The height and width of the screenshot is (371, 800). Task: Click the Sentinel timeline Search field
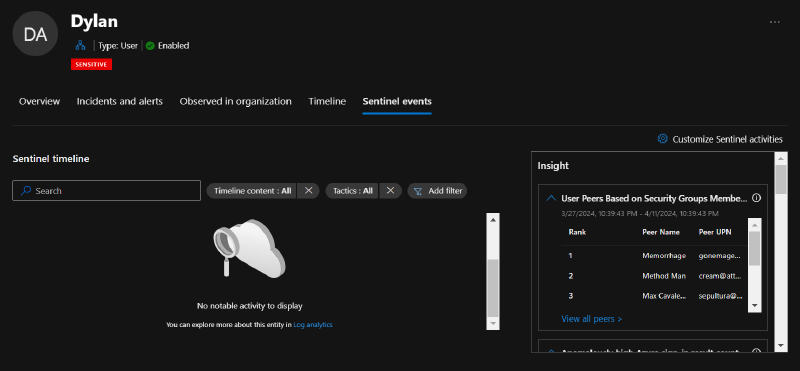click(x=107, y=191)
